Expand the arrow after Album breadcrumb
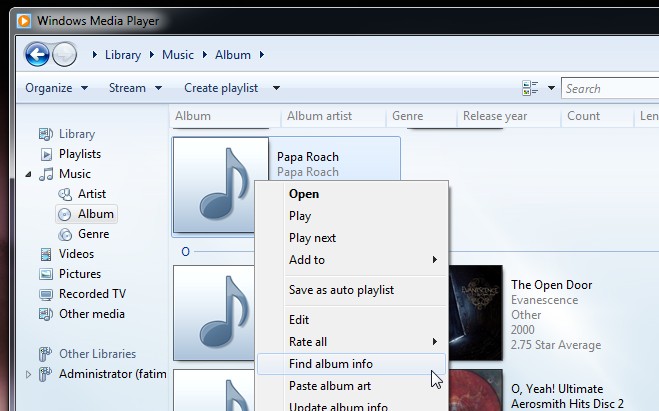The image size is (659, 411). click(262, 55)
